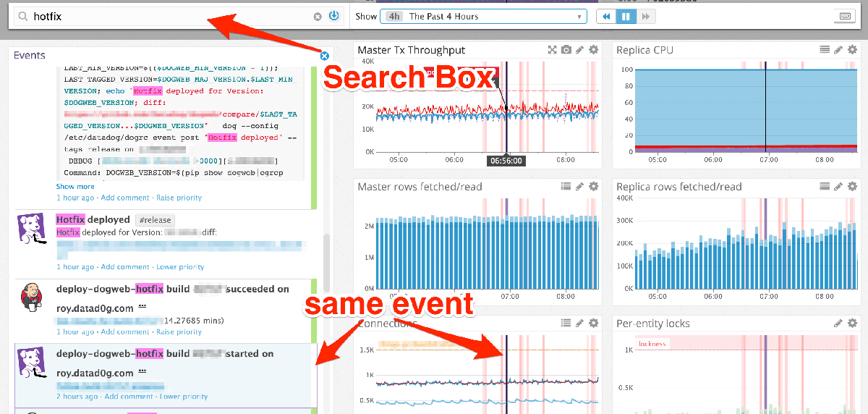Click the #release tag on Hotfix deployed
The image size is (868, 414).
tap(155, 220)
